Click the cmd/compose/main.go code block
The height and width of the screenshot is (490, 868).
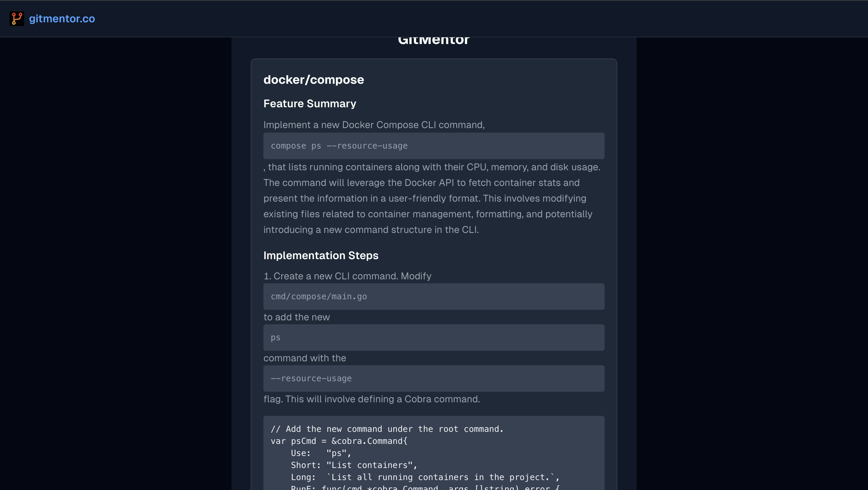319,297
